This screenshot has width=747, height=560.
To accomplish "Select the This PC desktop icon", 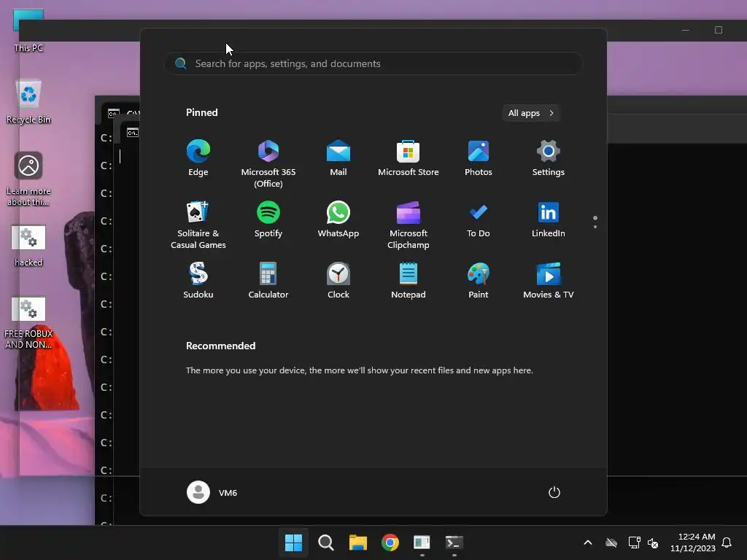I will click(28, 31).
